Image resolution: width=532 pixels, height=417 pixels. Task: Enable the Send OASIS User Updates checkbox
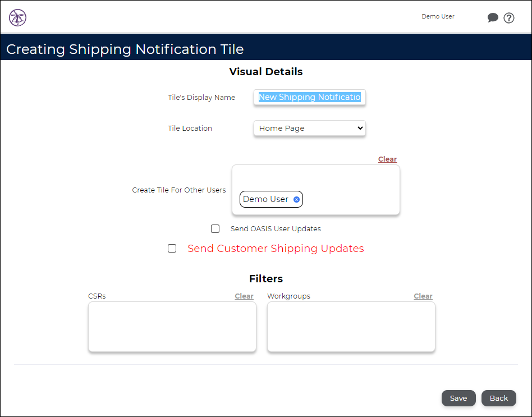(x=215, y=228)
